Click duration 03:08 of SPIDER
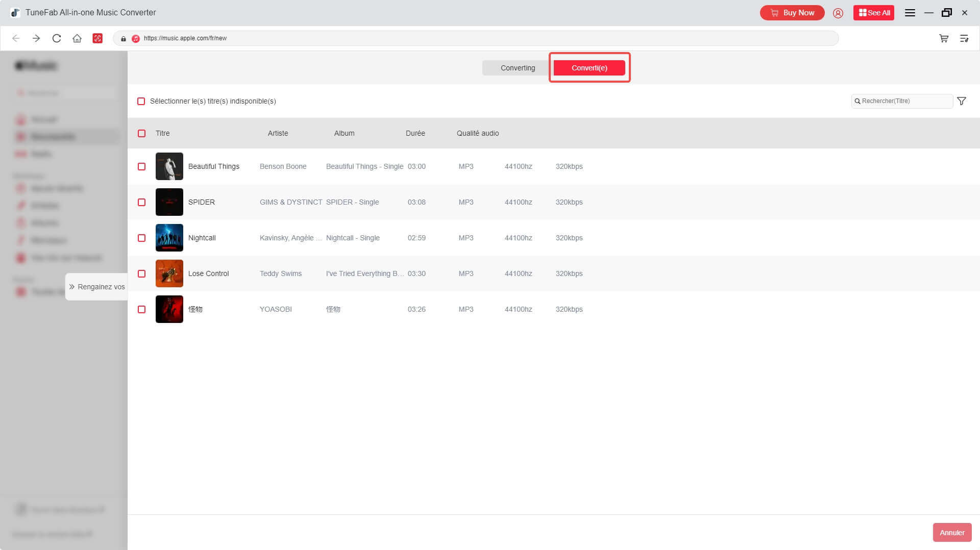The height and width of the screenshot is (550, 980). coord(416,202)
